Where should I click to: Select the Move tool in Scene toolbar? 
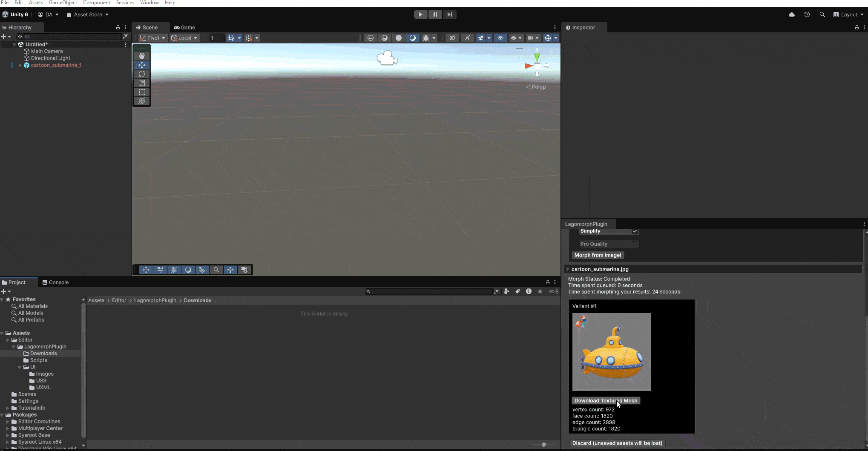[x=141, y=65]
